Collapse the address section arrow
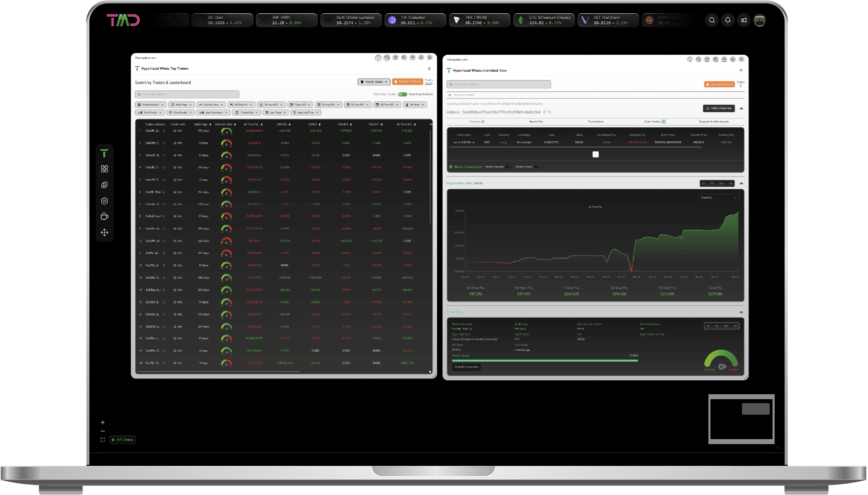 click(742, 108)
